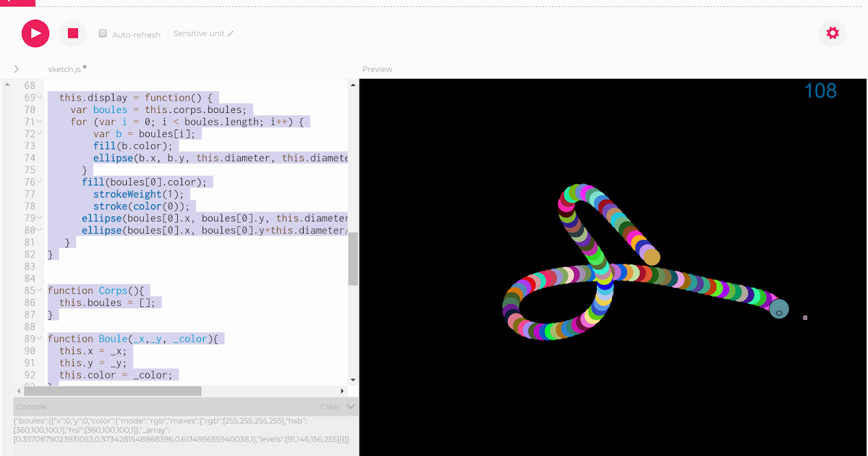Screen dimensions: 868x456
Task: Click the "Sensitive unit" sketch title
Action: click(198, 33)
